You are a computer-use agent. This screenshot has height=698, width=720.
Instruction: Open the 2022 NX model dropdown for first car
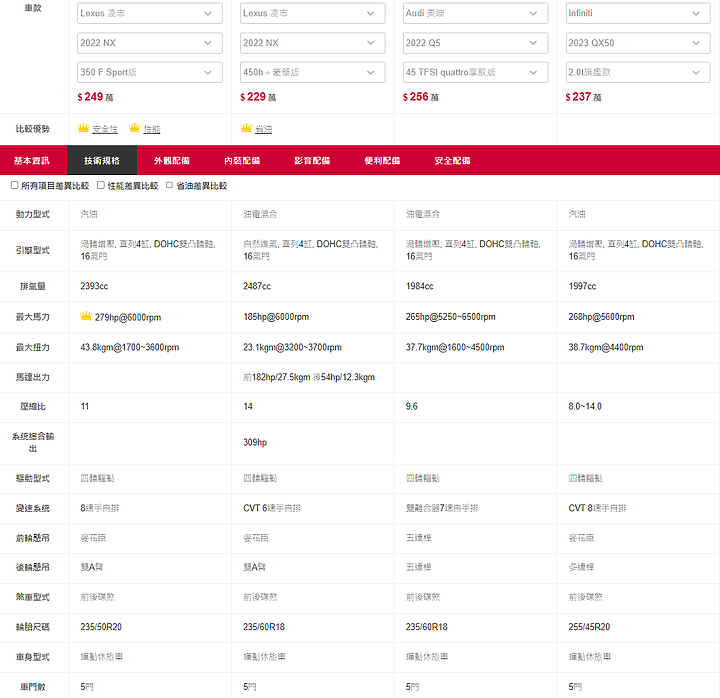point(150,43)
